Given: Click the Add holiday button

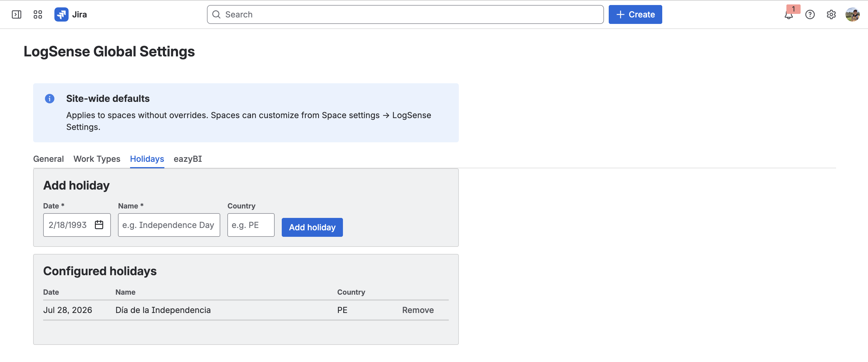Looking at the screenshot, I should [312, 227].
